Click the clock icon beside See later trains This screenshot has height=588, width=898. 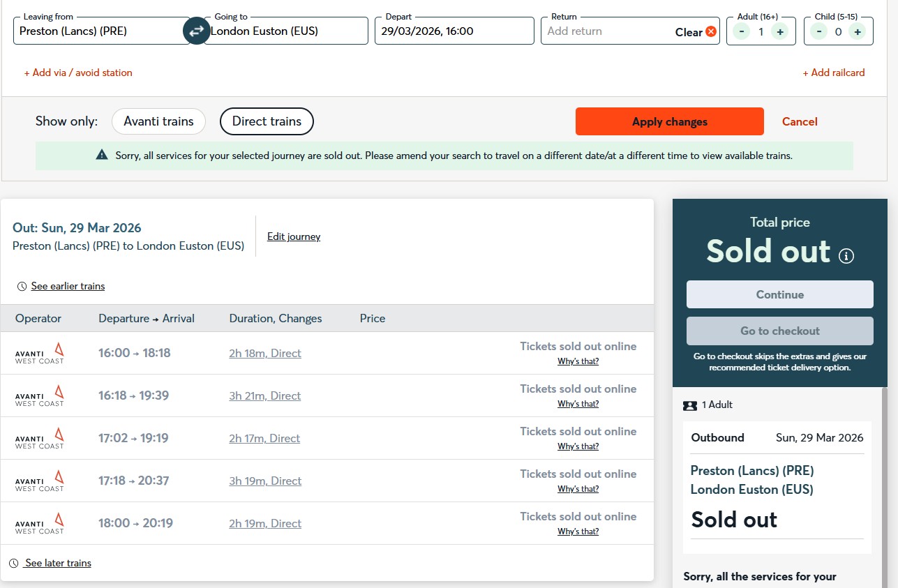13,564
